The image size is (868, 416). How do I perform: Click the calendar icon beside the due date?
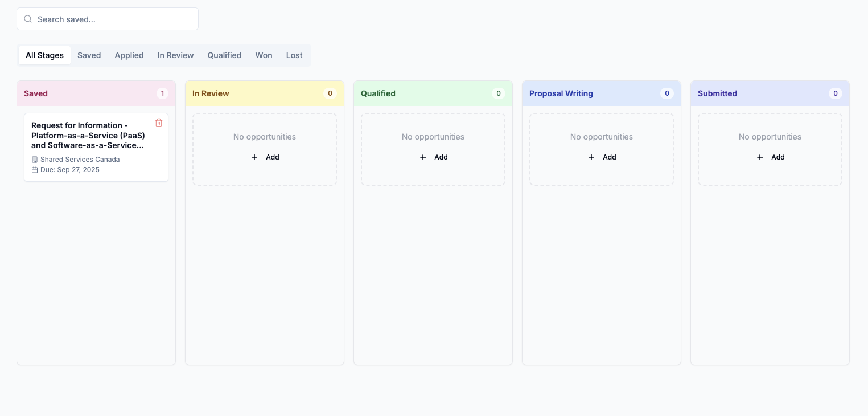35,170
